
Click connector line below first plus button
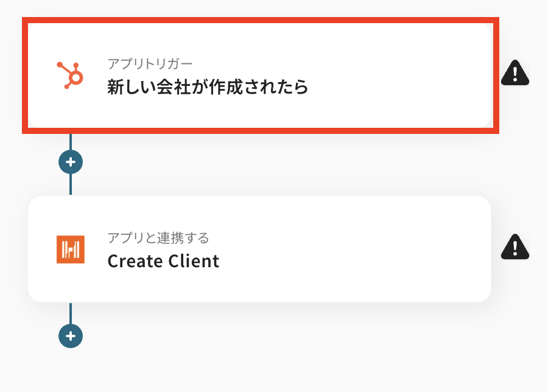point(71,184)
